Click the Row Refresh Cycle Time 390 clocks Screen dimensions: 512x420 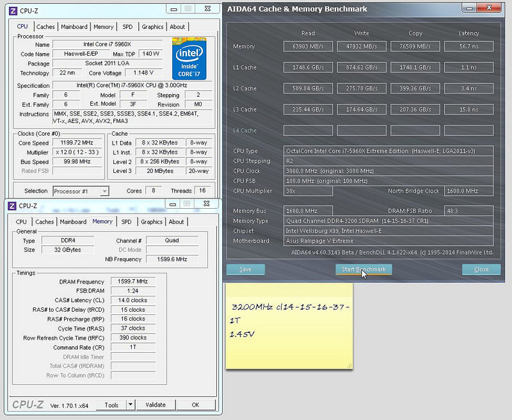pyautogui.click(x=133, y=337)
